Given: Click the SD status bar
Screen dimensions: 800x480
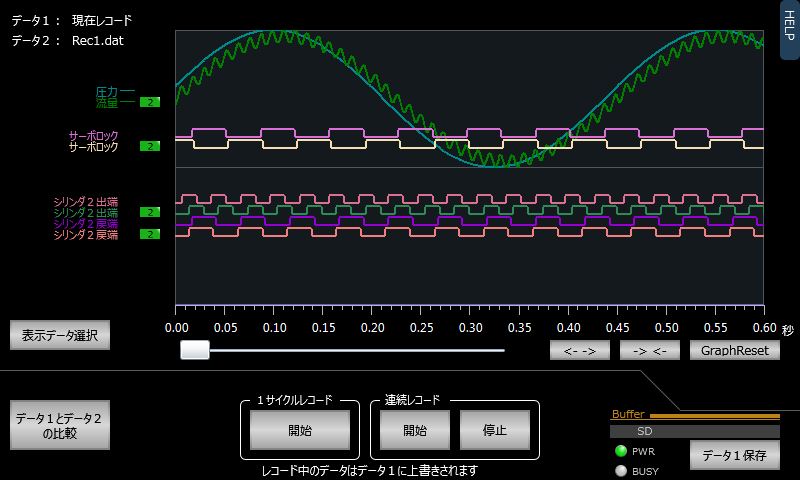Looking at the screenshot, I should click(x=694, y=431).
